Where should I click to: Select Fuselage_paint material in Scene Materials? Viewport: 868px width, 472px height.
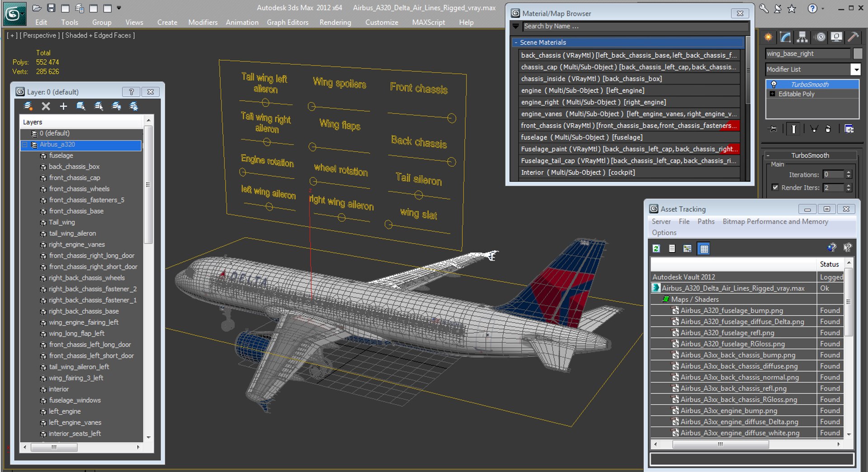pyautogui.click(x=629, y=149)
